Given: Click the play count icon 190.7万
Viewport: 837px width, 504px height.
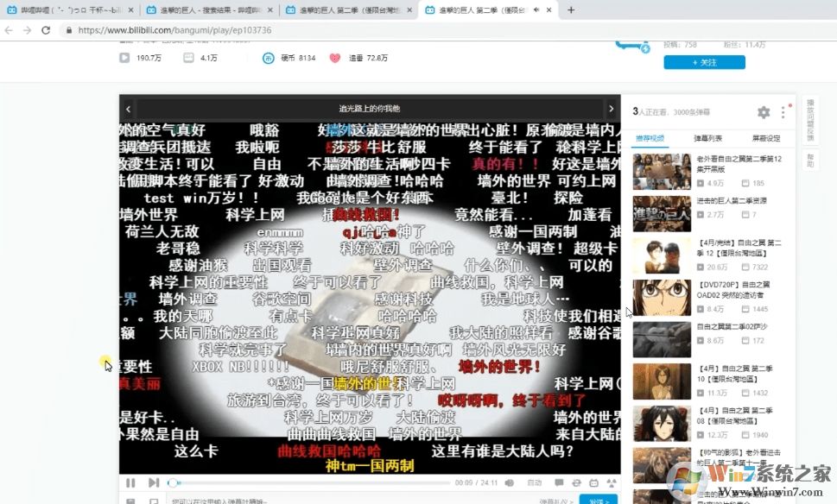Looking at the screenshot, I should coord(124,58).
